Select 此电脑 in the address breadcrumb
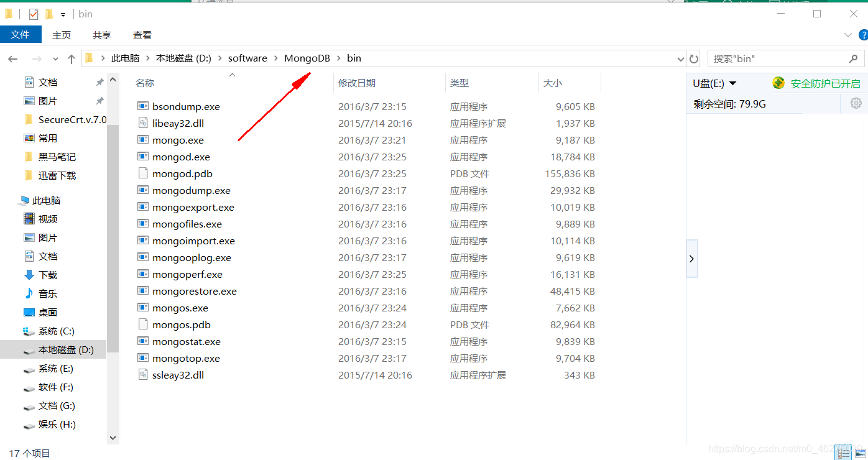The height and width of the screenshot is (460, 868). (125, 58)
